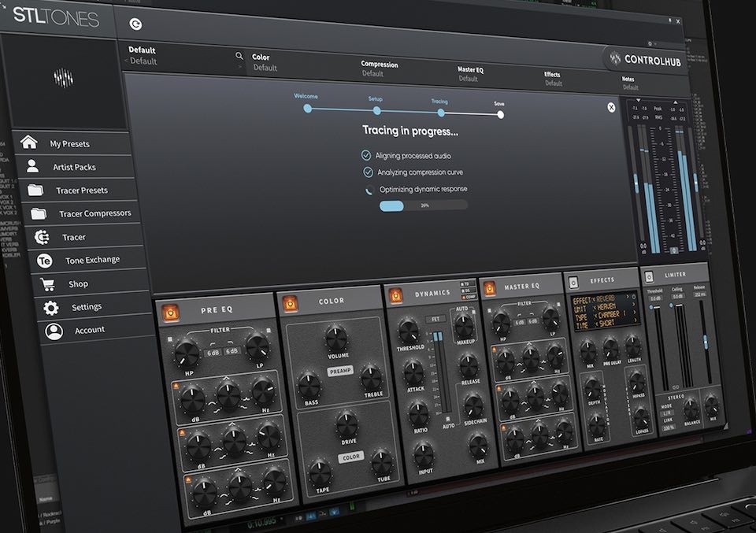Open the Notes section
Image resolution: width=756 pixels, height=533 pixels.
pyautogui.click(x=629, y=83)
